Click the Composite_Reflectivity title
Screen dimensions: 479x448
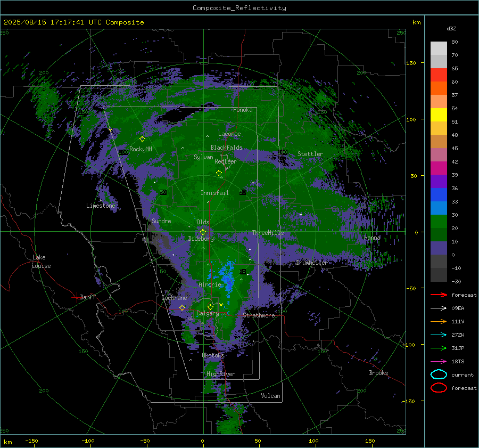point(240,8)
